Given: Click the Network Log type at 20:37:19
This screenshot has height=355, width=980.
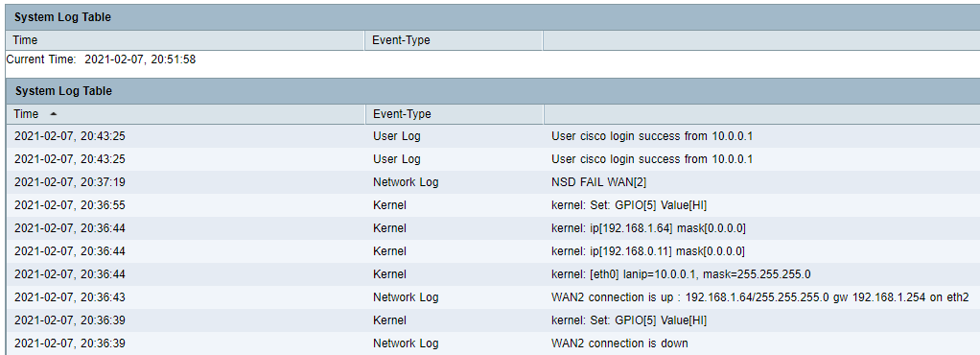Looking at the screenshot, I should [x=406, y=182].
